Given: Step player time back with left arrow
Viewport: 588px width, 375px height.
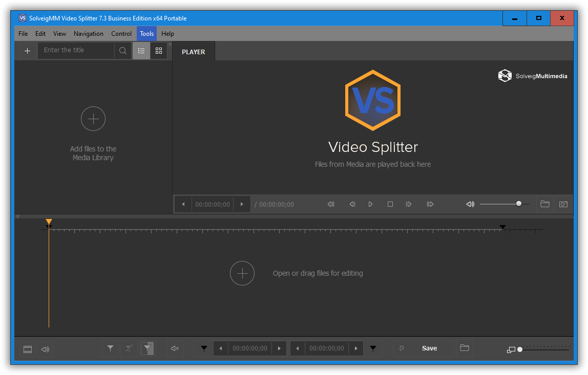Looking at the screenshot, I should coord(183,204).
